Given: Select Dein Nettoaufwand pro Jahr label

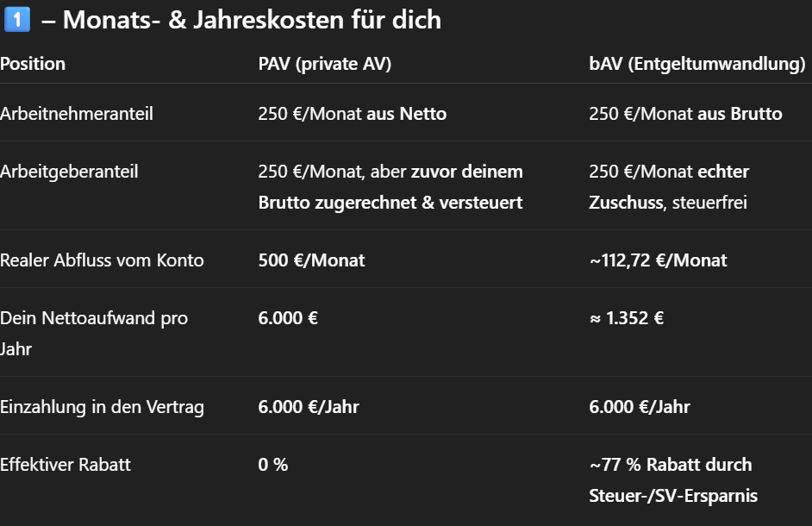Looking at the screenshot, I should coord(94,333).
